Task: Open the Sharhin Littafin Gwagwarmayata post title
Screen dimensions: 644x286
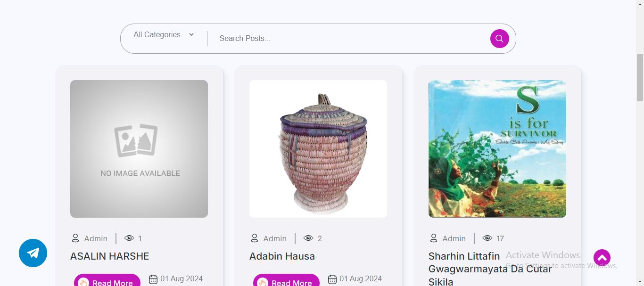Action: 490,269
